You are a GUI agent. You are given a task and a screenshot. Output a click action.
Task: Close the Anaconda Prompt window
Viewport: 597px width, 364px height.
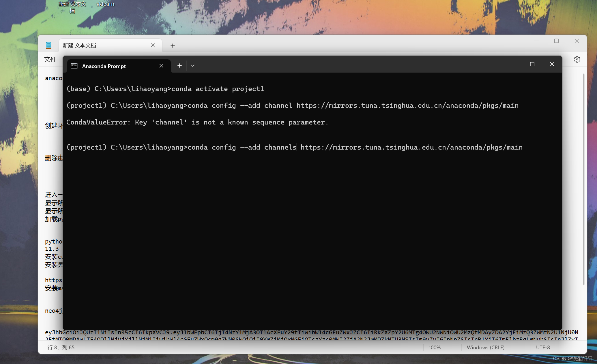[x=552, y=64]
